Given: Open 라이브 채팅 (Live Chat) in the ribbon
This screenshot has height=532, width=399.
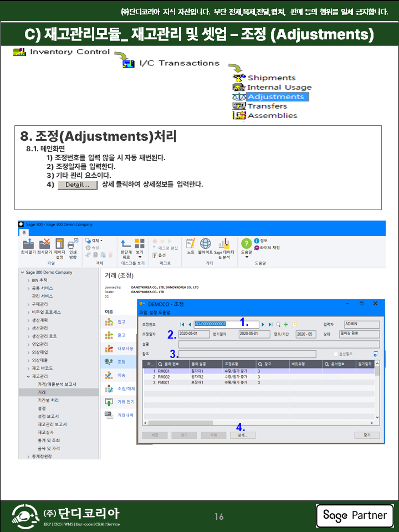Looking at the screenshot, I should (x=267, y=248).
